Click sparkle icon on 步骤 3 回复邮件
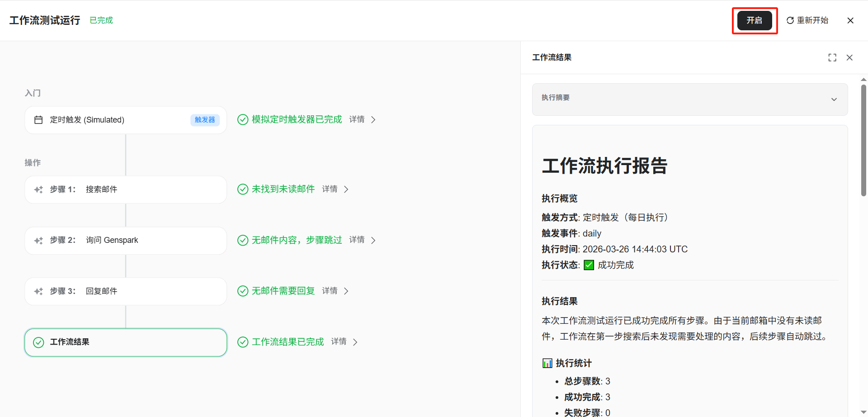This screenshot has width=868, height=417. (x=38, y=291)
